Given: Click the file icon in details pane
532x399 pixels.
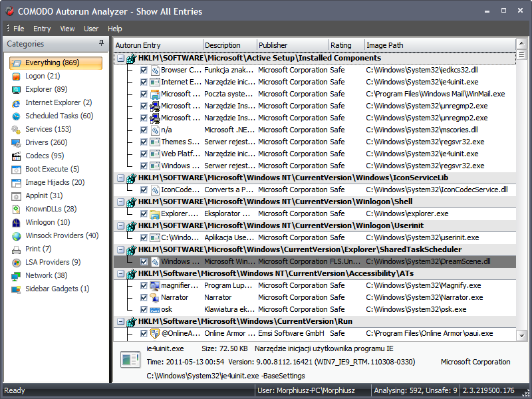Looking at the screenshot, I should click(130, 360).
